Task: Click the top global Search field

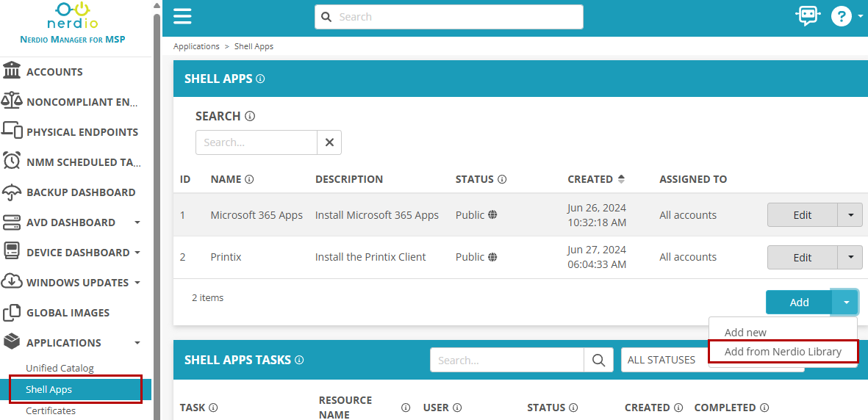Action: [449, 17]
